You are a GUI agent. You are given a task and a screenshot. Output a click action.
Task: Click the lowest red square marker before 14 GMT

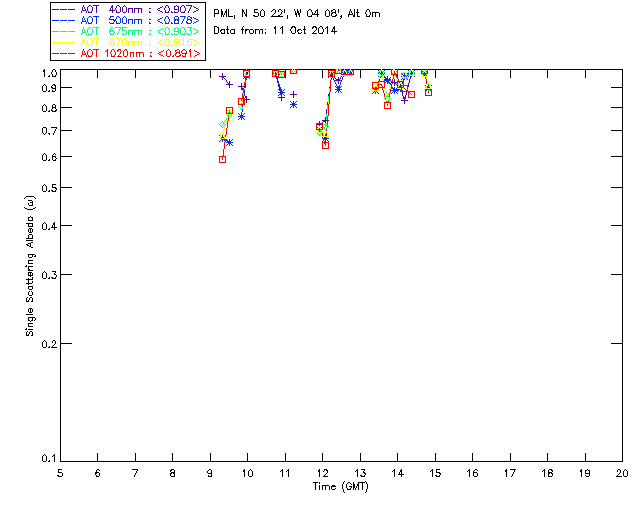(x=387, y=105)
